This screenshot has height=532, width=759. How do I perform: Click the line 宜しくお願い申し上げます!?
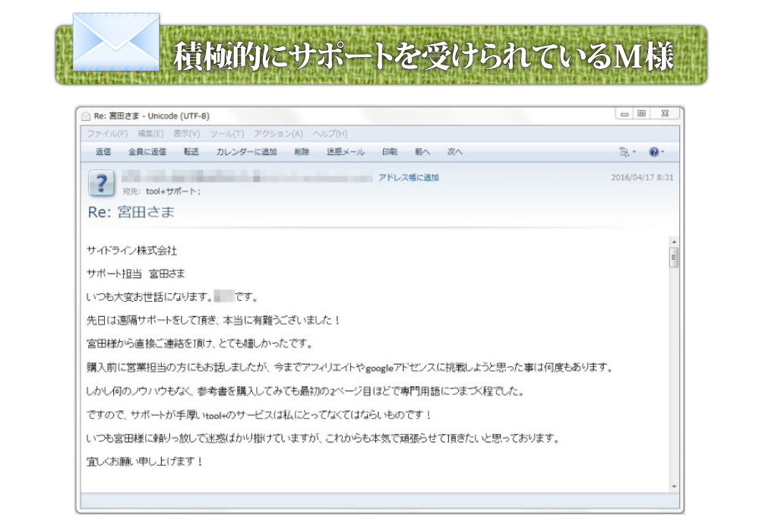[144, 461]
